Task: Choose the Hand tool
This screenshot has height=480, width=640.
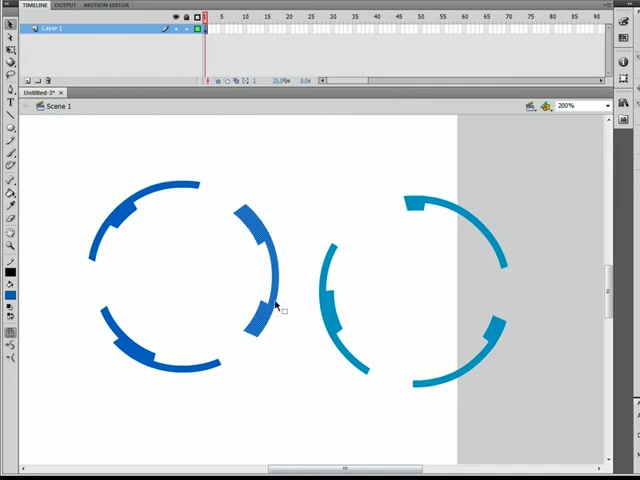Action: click(10, 233)
